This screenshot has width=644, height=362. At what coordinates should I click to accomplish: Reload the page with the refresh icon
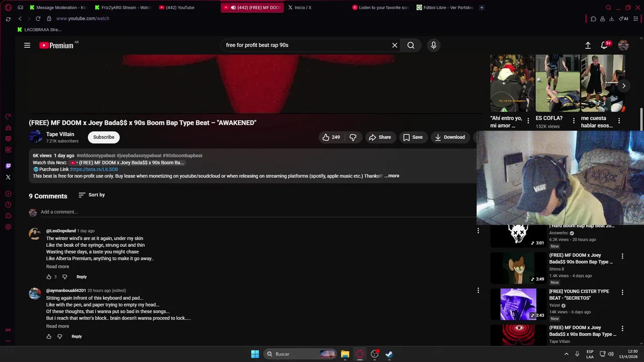(x=38, y=19)
